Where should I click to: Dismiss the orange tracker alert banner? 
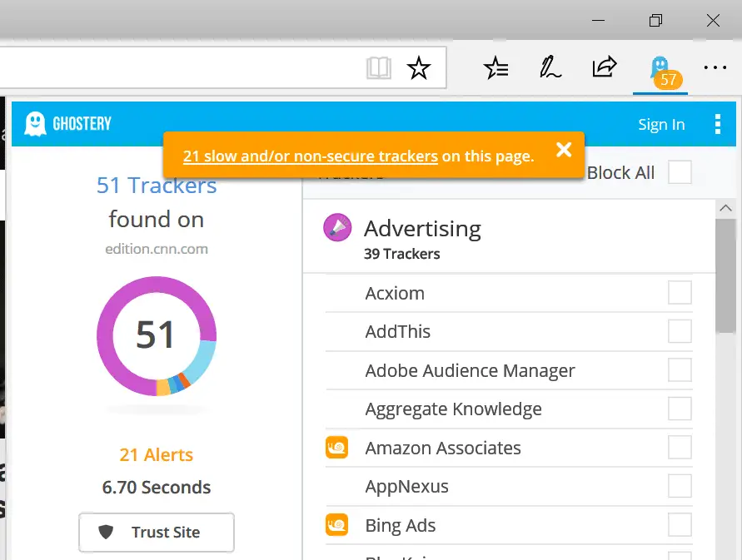(x=564, y=150)
